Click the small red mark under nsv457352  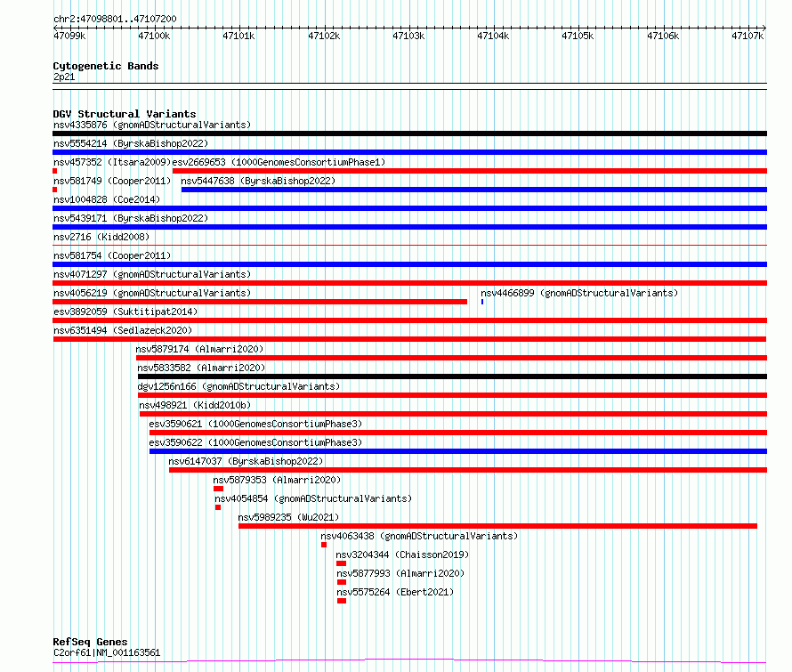point(54,171)
